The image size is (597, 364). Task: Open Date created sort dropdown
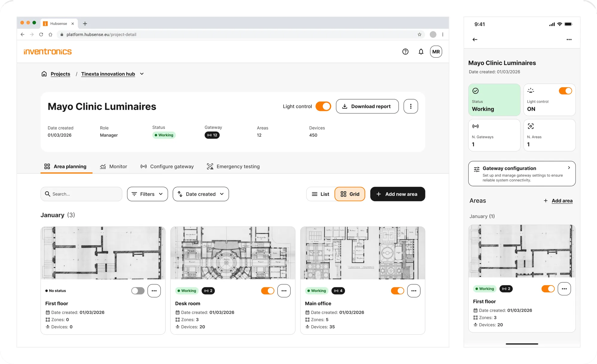201,194
